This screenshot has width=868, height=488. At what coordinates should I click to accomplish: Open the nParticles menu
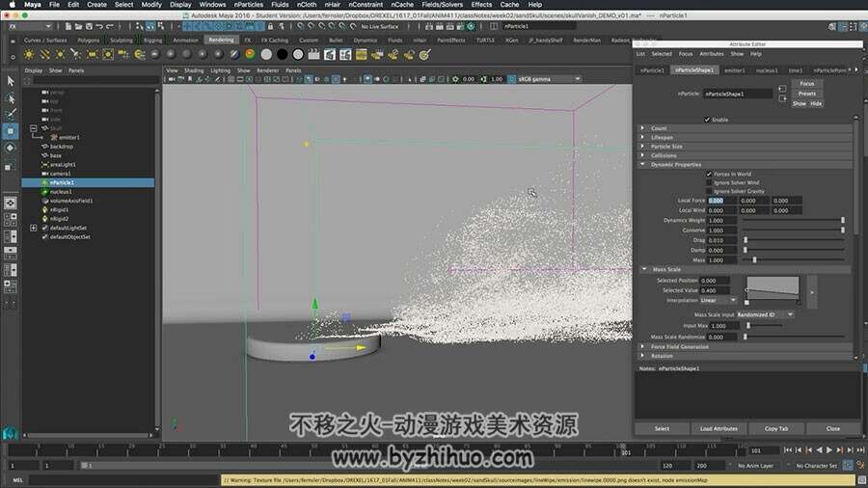point(249,5)
